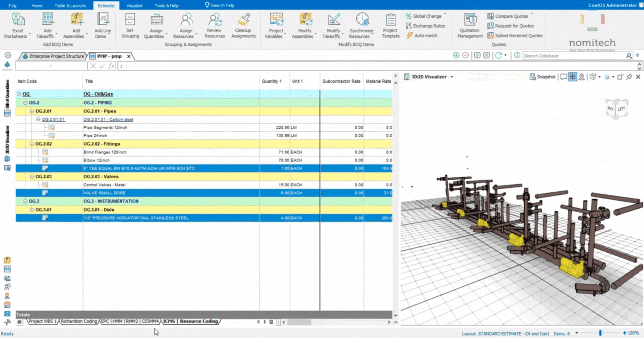
Task: Collapse the OG.3 Instrumentation node
Action: click(x=25, y=201)
